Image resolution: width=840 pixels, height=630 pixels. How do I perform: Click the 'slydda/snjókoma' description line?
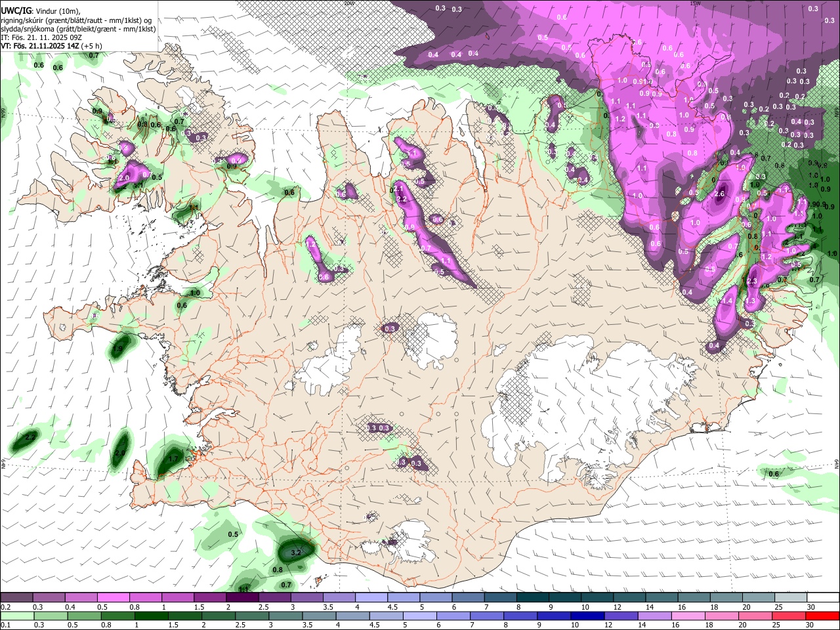coord(78,28)
